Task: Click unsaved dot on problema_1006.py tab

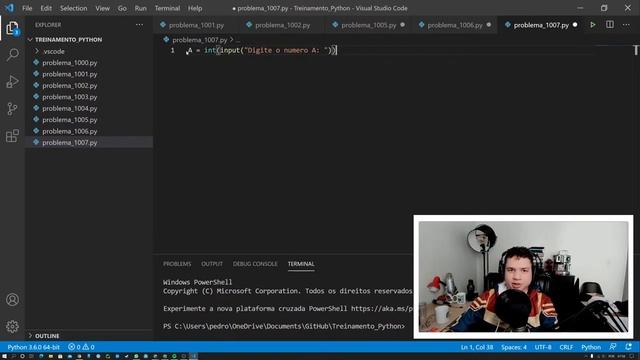Action: (x=489, y=25)
